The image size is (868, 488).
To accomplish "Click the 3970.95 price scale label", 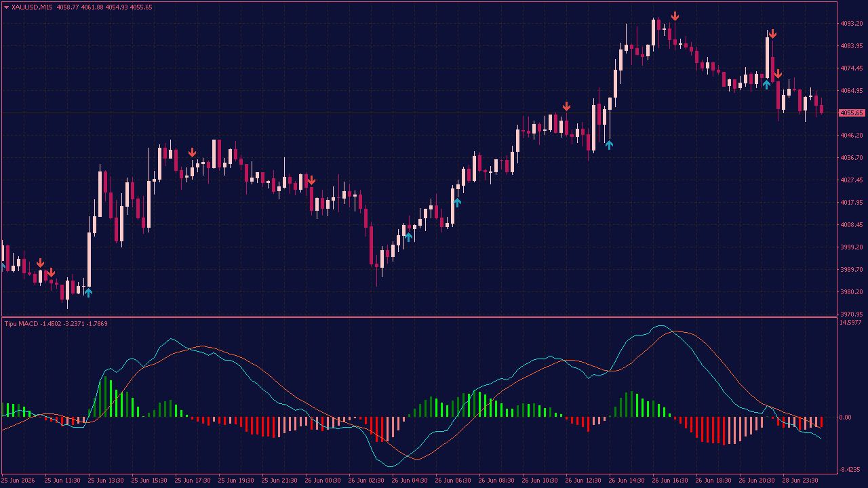I will tap(851, 314).
